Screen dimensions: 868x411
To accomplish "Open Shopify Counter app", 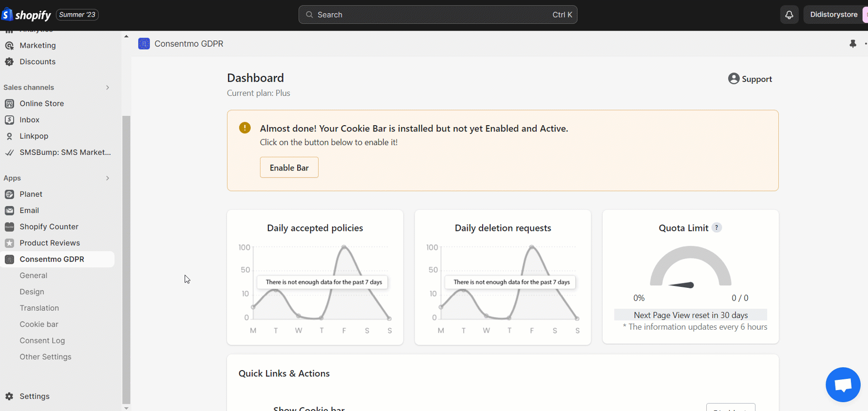I will (x=49, y=227).
